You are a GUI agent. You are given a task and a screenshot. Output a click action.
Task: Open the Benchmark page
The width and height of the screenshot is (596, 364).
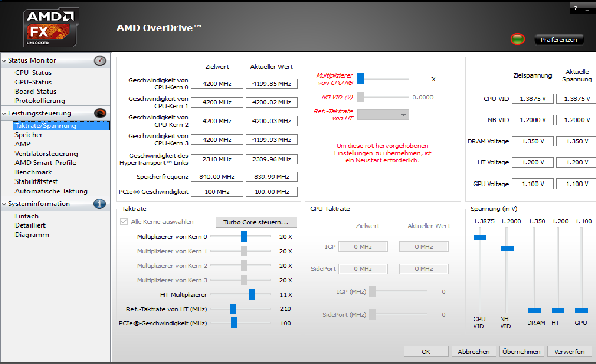coord(33,172)
